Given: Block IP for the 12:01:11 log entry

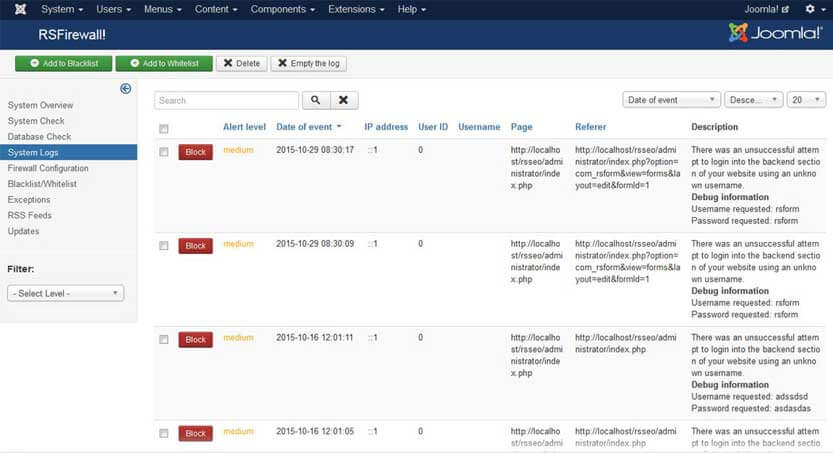Looking at the screenshot, I should click(x=196, y=340).
